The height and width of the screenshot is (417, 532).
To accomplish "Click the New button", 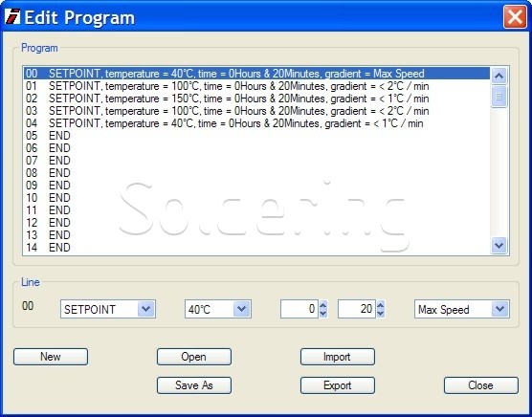I will 51,357.
